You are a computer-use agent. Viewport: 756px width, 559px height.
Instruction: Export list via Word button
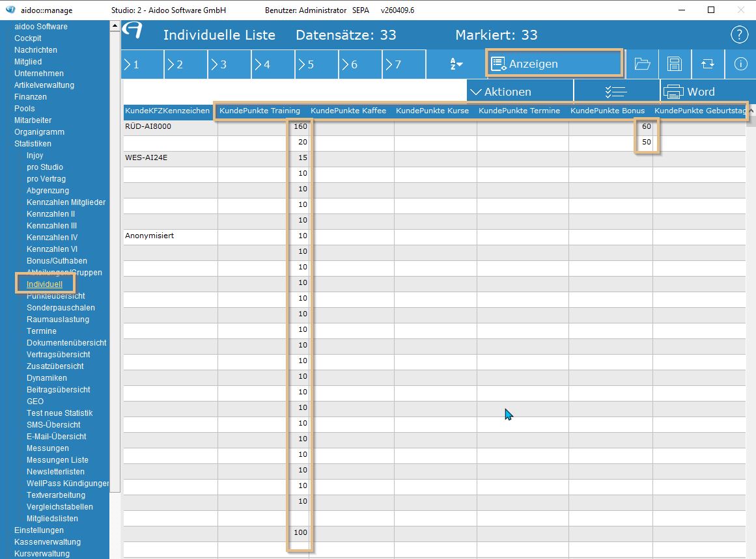[x=708, y=92]
